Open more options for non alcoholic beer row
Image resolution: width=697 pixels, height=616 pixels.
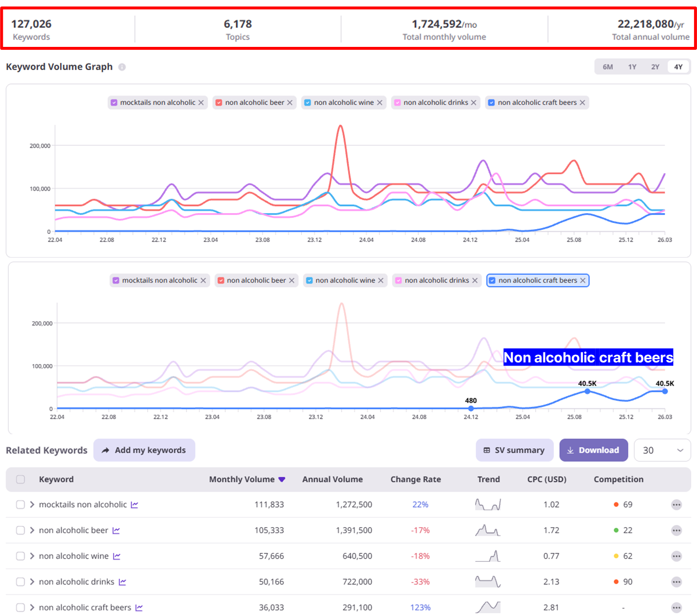676,530
